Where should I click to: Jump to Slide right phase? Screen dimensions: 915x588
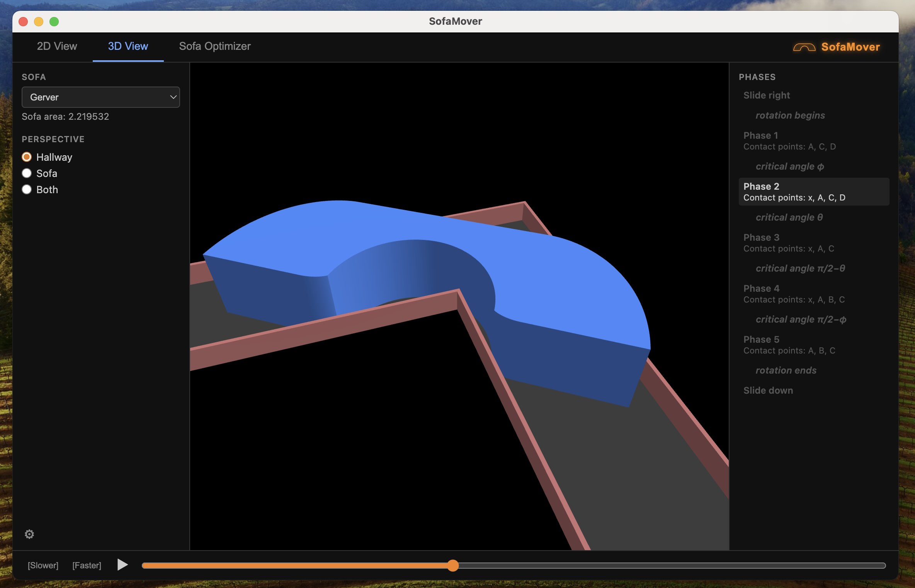tap(767, 95)
